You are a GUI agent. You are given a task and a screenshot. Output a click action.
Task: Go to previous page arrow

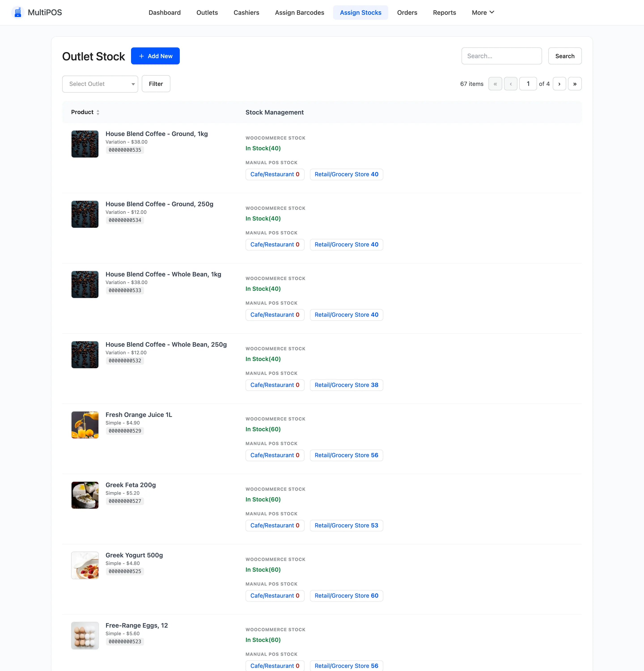[511, 84]
